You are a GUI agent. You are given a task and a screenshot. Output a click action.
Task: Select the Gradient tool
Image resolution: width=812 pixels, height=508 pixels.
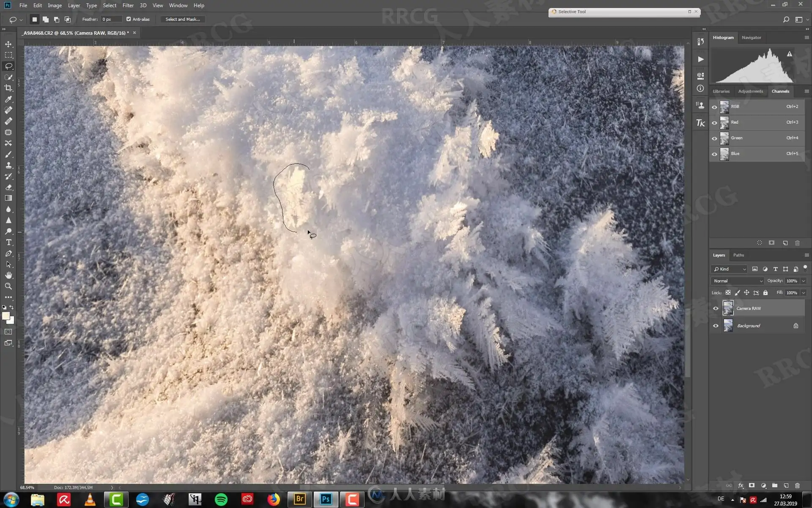point(8,198)
